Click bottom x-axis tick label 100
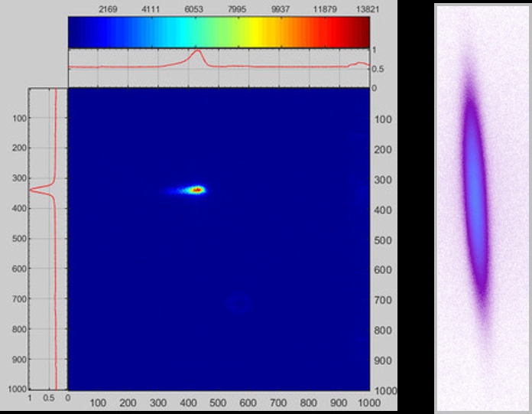The height and width of the screenshot is (414, 532). coord(98,403)
